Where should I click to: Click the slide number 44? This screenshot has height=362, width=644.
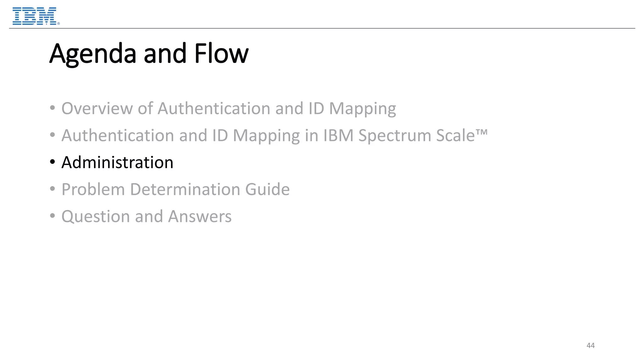(x=591, y=345)
